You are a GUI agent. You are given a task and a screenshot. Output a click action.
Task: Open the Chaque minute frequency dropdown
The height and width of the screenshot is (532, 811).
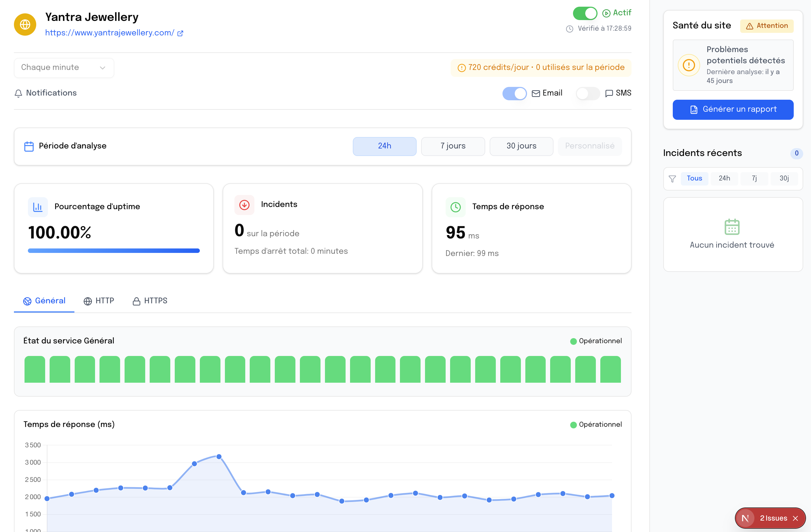point(64,68)
